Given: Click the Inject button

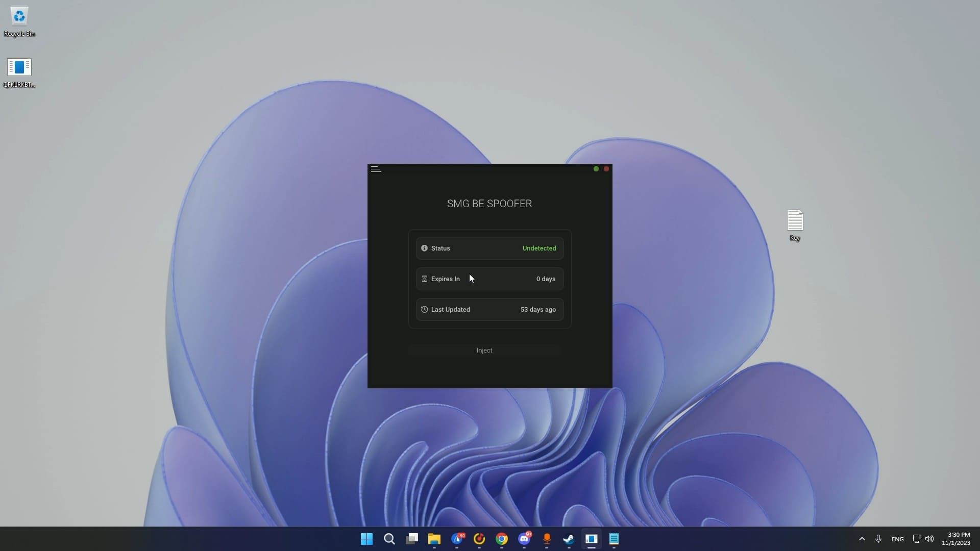Looking at the screenshot, I should click(484, 350).
